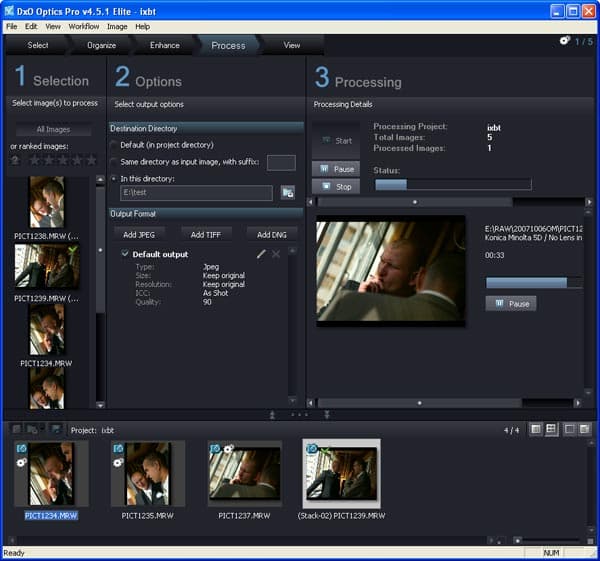The width and height of the screenshot is (600, 561).
Task: Click the suffix input field
Action: coord(281,163)
